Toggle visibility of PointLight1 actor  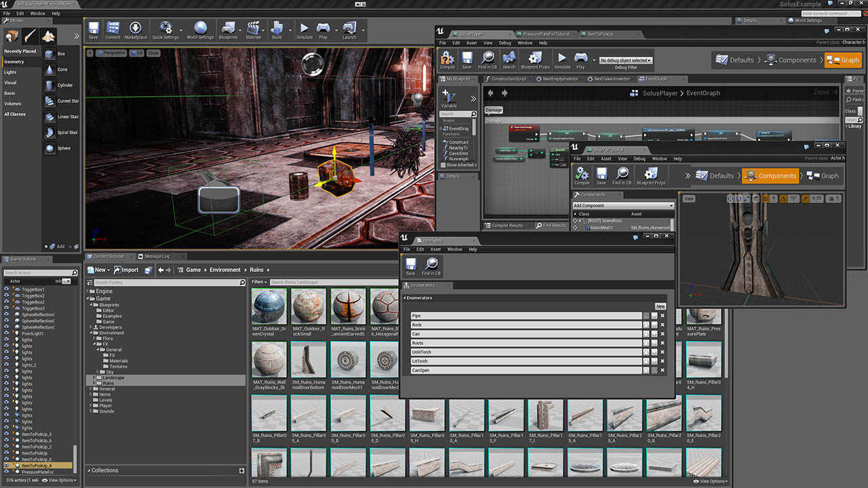click(x=7, y=333)
